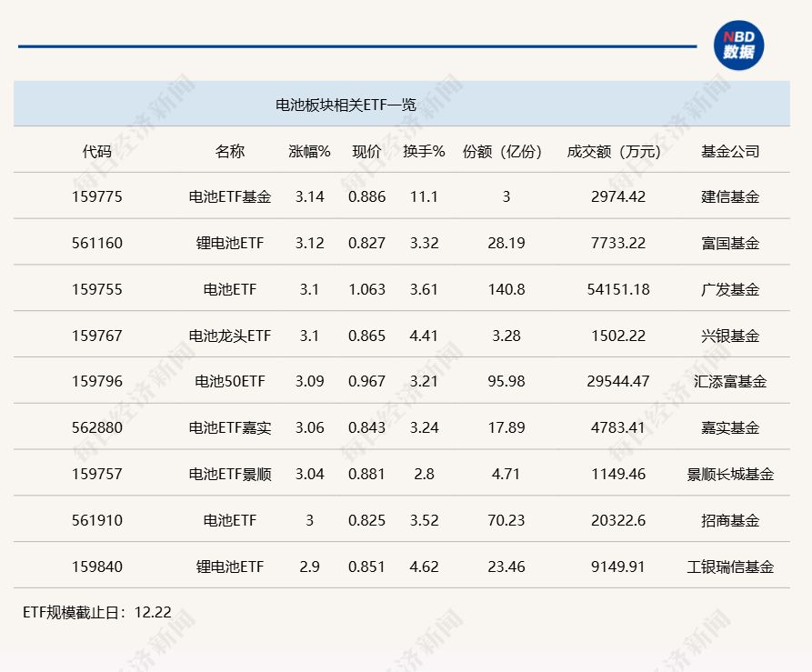Image resolution: width=812 pixels, height=672 pixels.
Task: Select the 工银瑞信基金 company cell
Action: pyautogui.click(x=729, y=567)
